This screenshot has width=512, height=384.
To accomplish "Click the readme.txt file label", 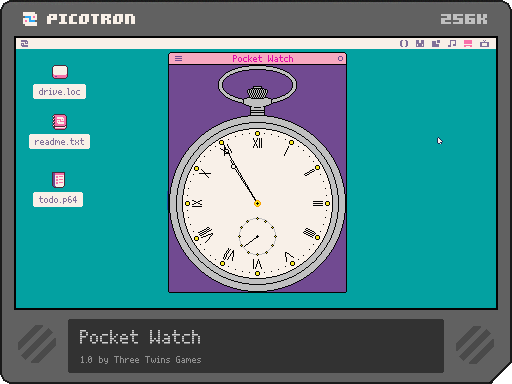I will click(x=59, y=142).
